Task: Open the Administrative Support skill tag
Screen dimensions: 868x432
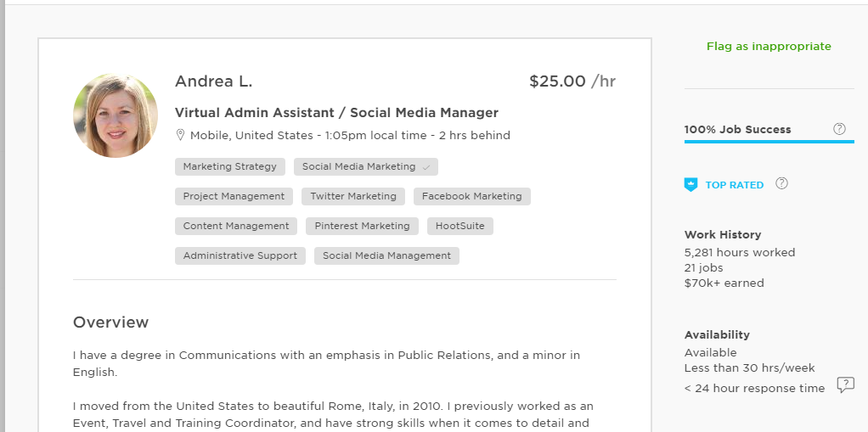Action: tap(240, 255)
